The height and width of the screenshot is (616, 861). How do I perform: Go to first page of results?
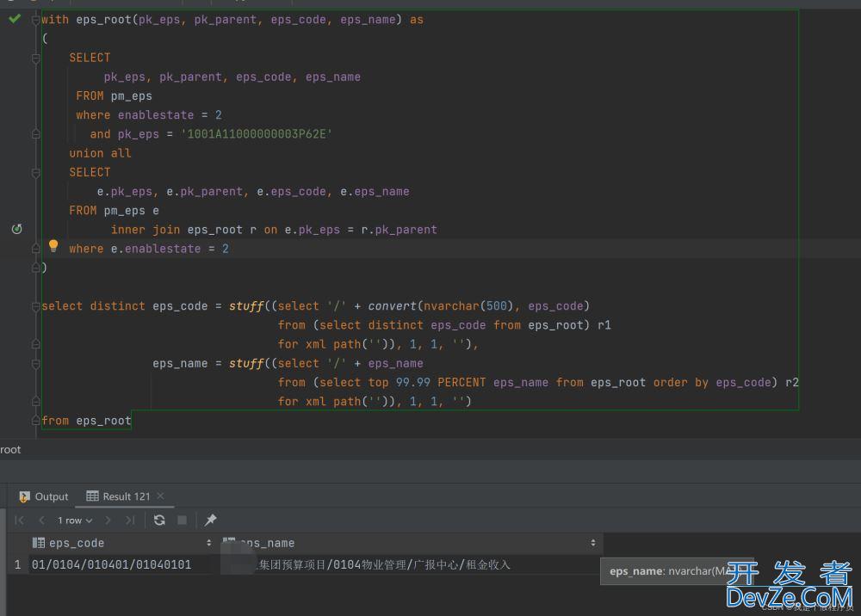(x=19, y=520)
